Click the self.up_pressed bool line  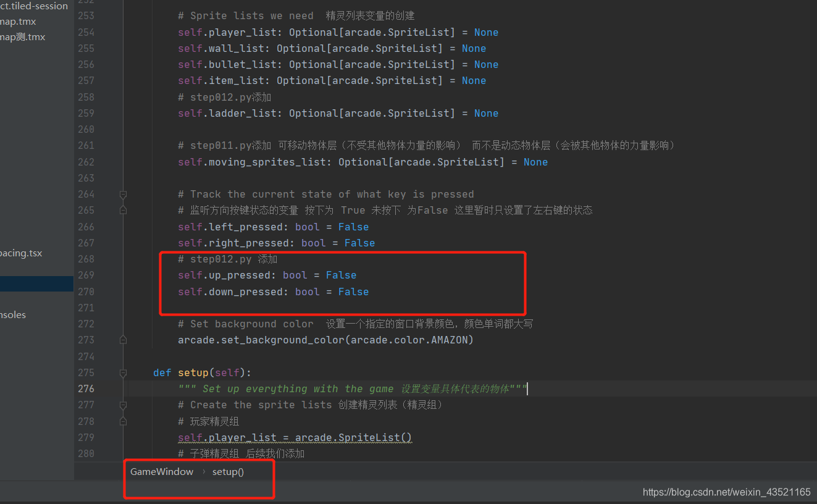click(267, 275)
